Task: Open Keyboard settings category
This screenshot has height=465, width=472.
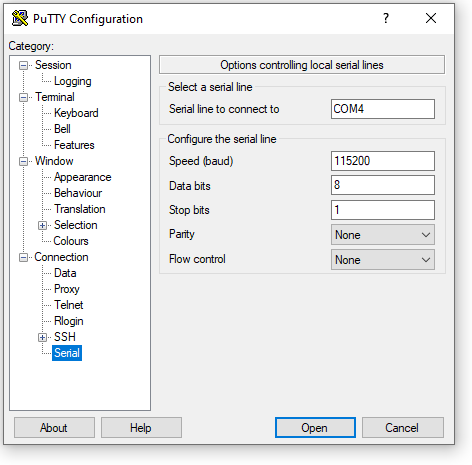Action: 76,113
